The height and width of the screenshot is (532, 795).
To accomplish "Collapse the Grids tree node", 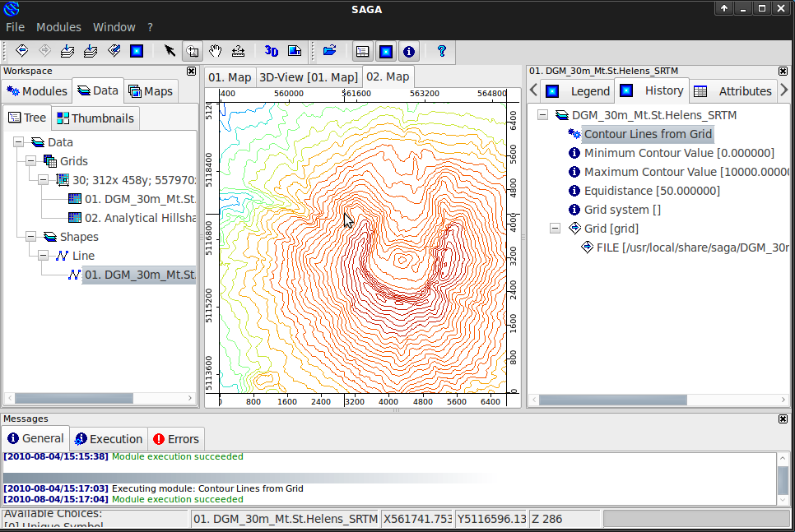I will pyautogui.click(x=30, y=161).
